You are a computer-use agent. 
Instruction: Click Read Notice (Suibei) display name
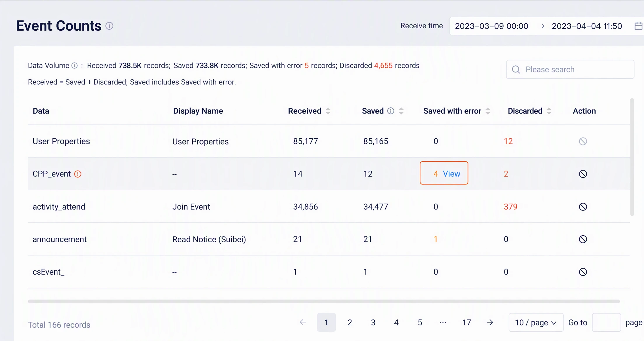[209, 239]
